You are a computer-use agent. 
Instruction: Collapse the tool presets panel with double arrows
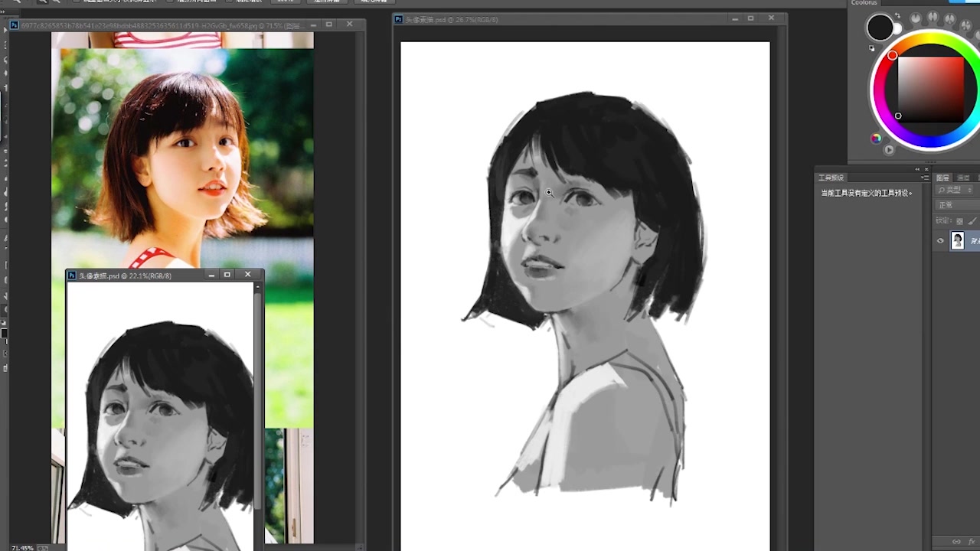tap(917, 169)
